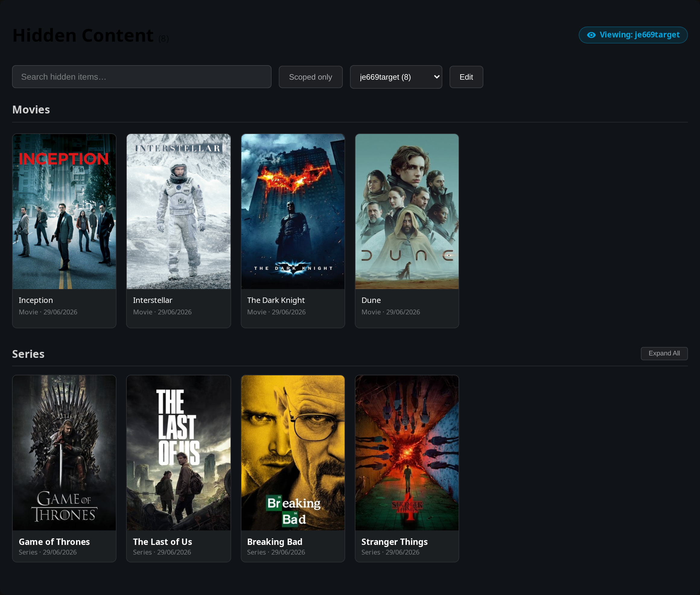Click the Breaking Bad title text
Screen dimensions: 700x595
tap(275, 542)
